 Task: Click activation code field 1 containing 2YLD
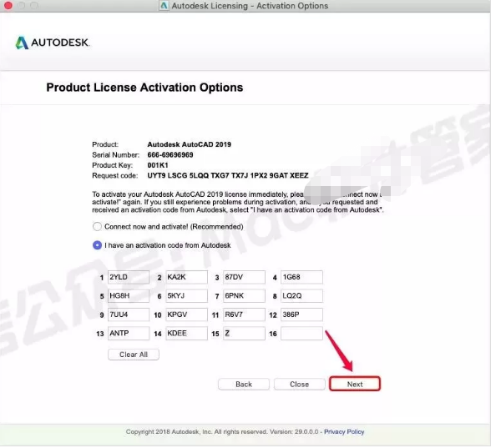pos(129,277)
